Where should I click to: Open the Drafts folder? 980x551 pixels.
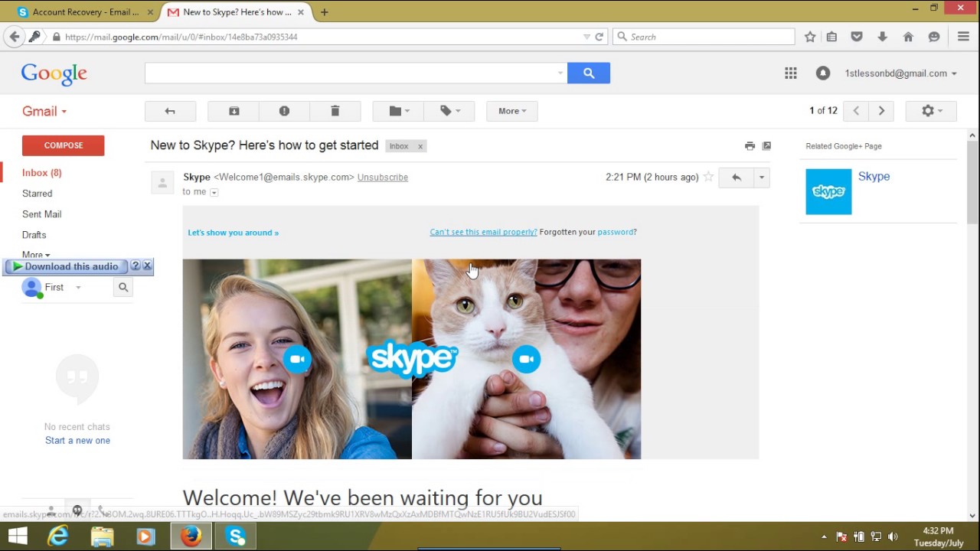tap(34, 235)
